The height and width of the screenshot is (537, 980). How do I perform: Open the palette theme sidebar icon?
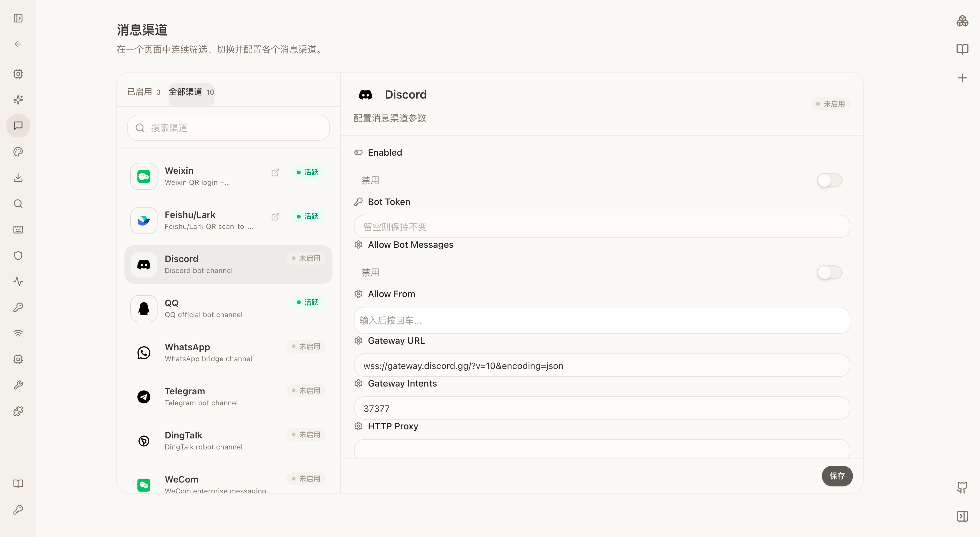pos(18,151)
